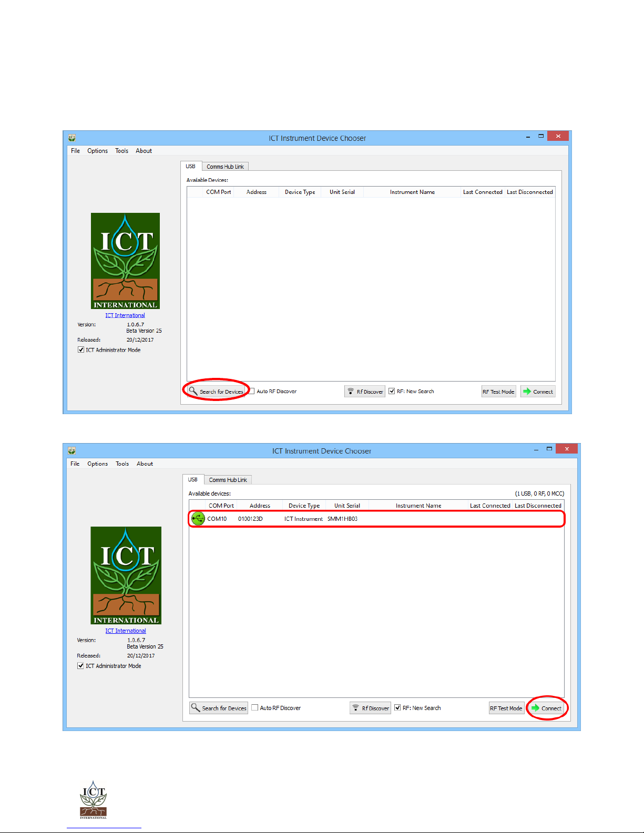Sort by Last Connected column, lower window

point(490,506)
